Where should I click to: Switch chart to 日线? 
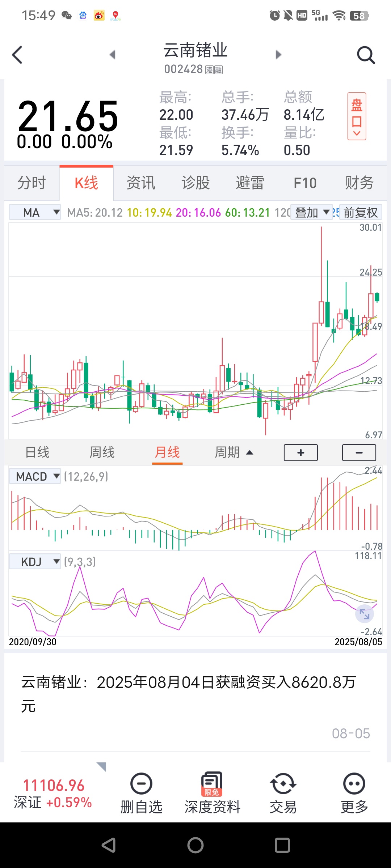(x=37, y=452)
